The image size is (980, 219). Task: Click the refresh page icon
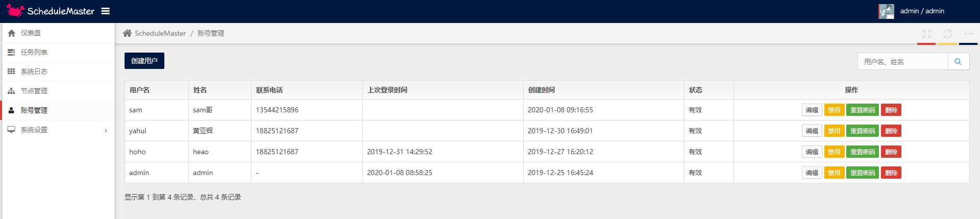coord(947,34)
